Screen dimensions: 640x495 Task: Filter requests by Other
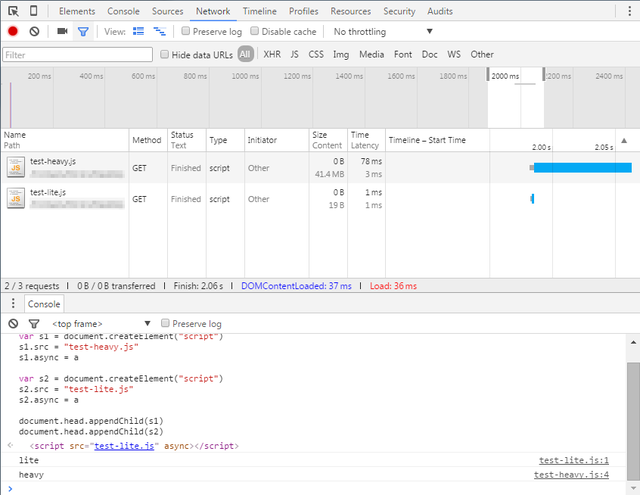pos(482,54)
